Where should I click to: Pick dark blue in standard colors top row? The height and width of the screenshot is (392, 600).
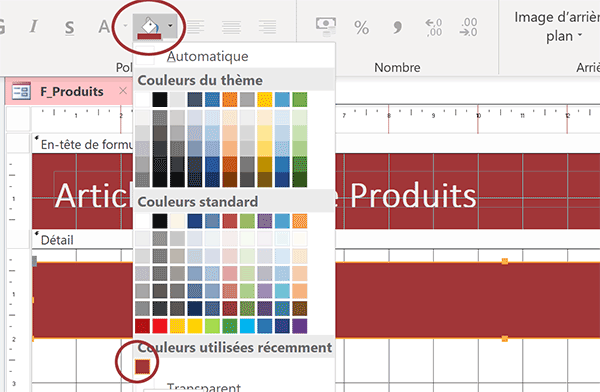point(195,221)
